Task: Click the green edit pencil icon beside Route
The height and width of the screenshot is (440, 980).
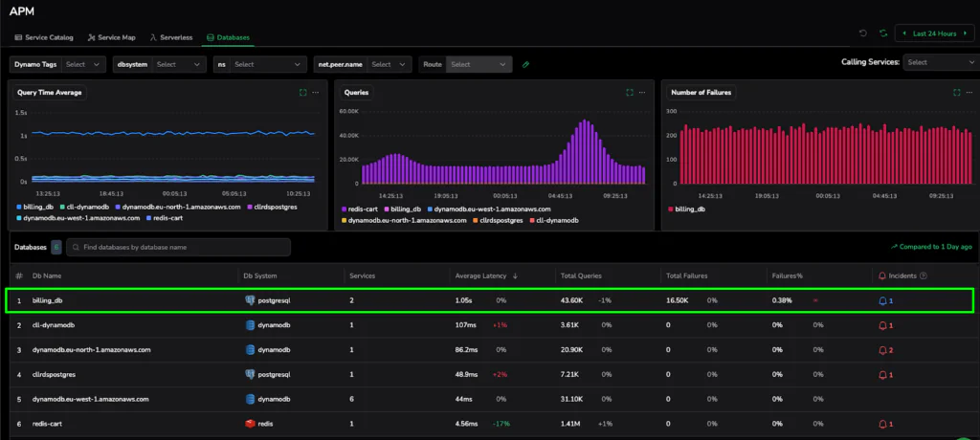Action: tap(525, 64)
